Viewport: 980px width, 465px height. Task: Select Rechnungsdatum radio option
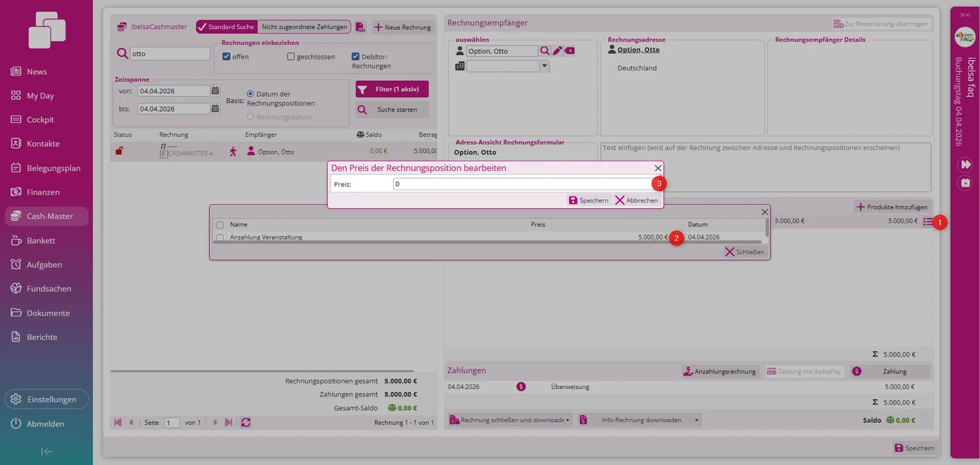click(x=250, y=117)
